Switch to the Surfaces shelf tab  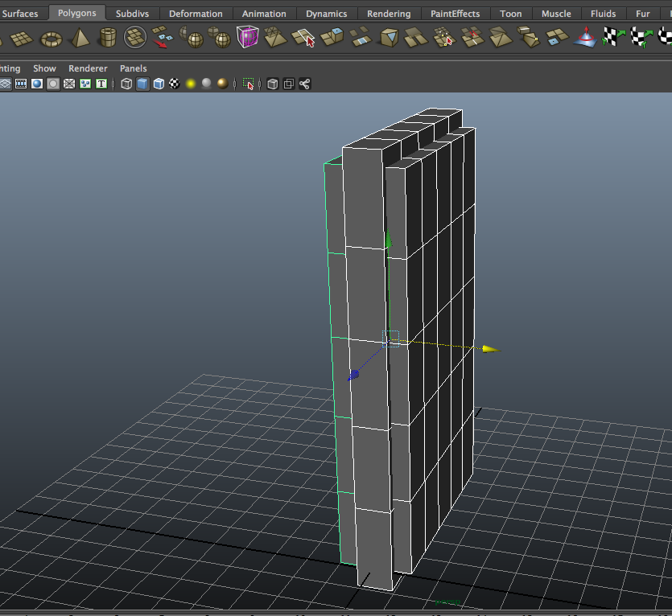coord(19,14)
